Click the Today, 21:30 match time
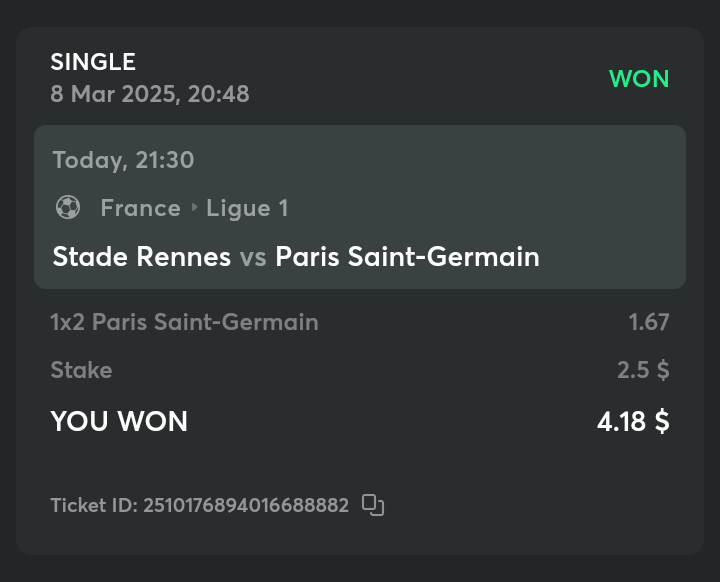Viewport: 720px width, 582px height. tap(123, 160)
